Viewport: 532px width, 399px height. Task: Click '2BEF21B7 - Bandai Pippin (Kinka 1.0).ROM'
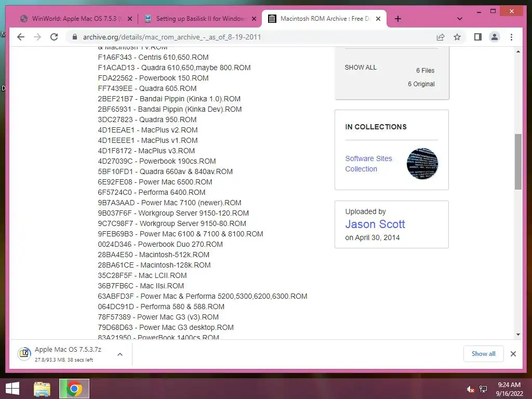[169, 99]
